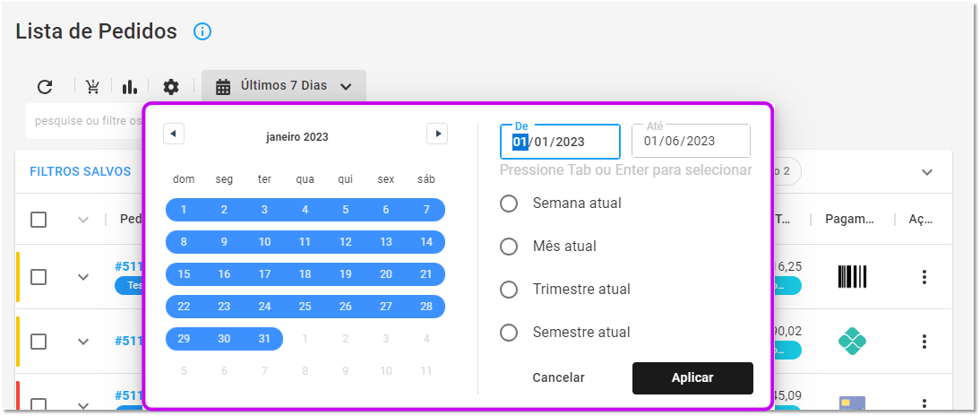Image resolution: width=980 pixels, height=416 pixels.
Task: Click the boleto barcode payment icon
Action: (853, 276)
